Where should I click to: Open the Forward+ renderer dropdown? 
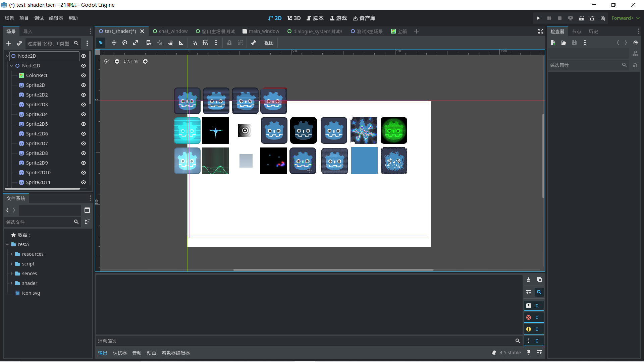(625, 18)
